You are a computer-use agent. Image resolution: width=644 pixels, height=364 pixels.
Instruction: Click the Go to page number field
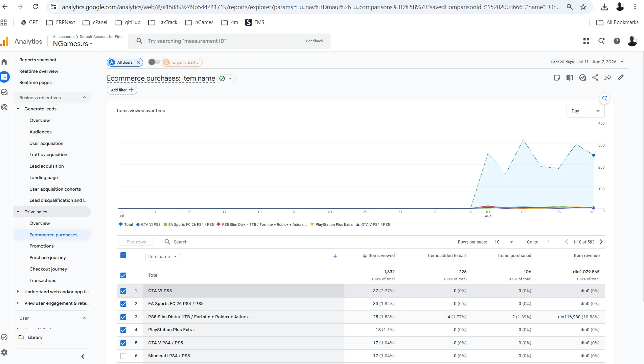point(549,242)
